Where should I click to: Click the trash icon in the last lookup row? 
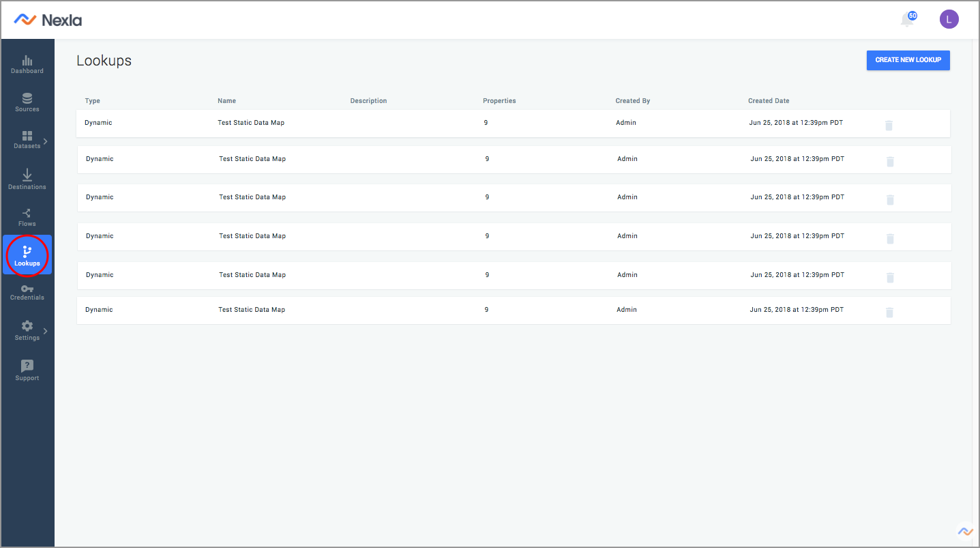[889, 313]
